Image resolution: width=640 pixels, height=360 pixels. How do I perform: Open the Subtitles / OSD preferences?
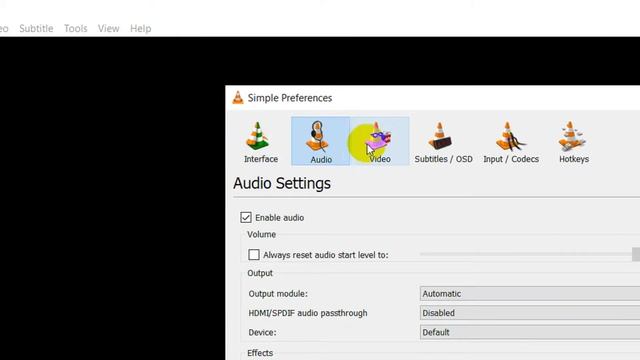click(443, 141)
